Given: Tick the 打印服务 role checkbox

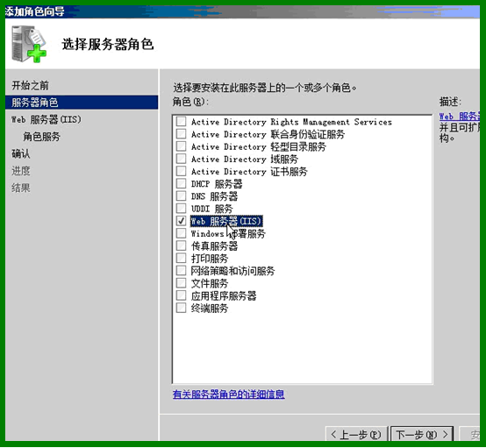Looking at the screenshot, I should [x=181, y=258].
